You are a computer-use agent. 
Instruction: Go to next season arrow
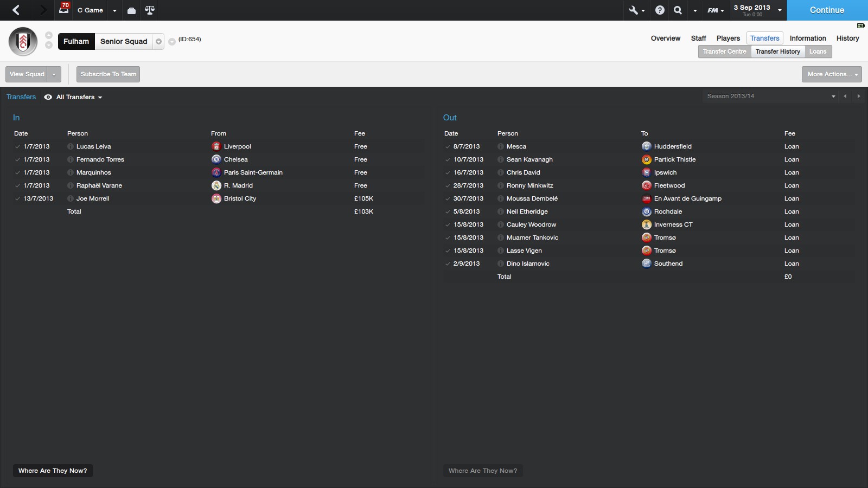(x=858, y=96)
